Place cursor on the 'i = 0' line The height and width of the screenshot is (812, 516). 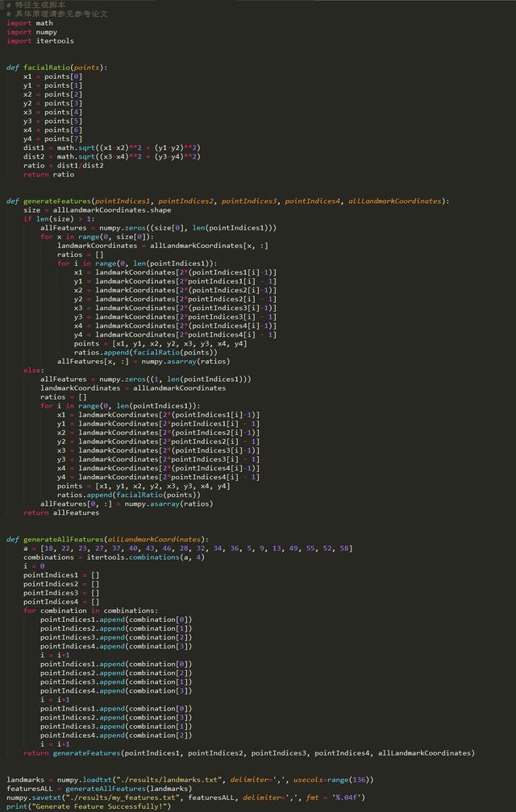point(34,566)
